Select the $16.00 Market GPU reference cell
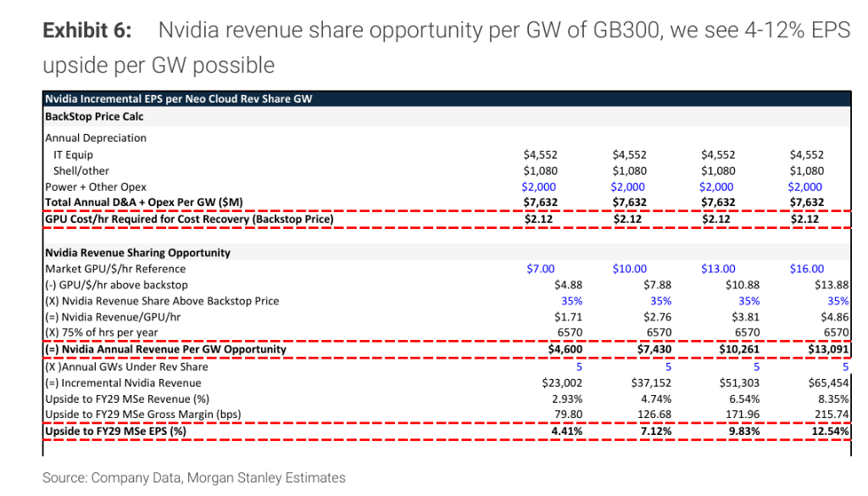 [807, 269]
